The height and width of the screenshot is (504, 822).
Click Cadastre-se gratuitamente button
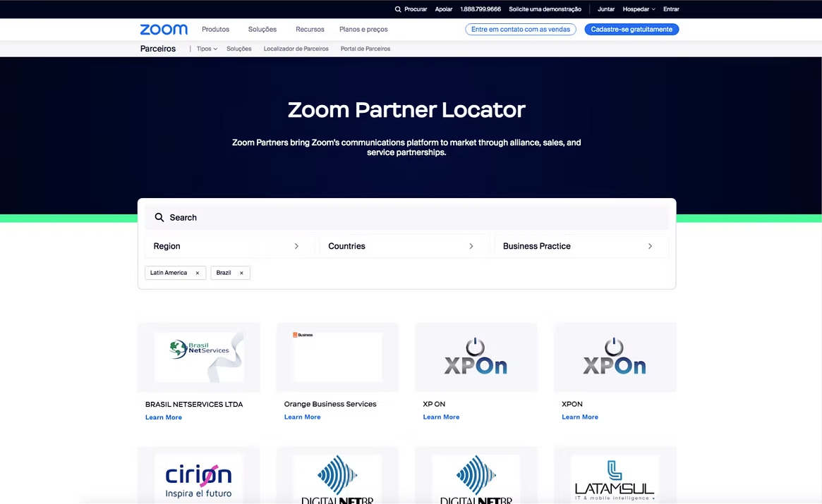point(631,30)
